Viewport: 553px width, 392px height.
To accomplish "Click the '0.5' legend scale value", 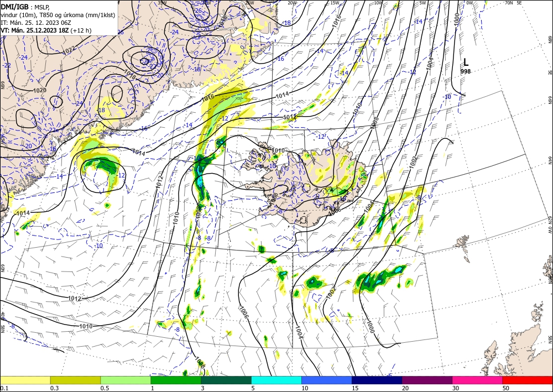I will click(x=105, y=388).
